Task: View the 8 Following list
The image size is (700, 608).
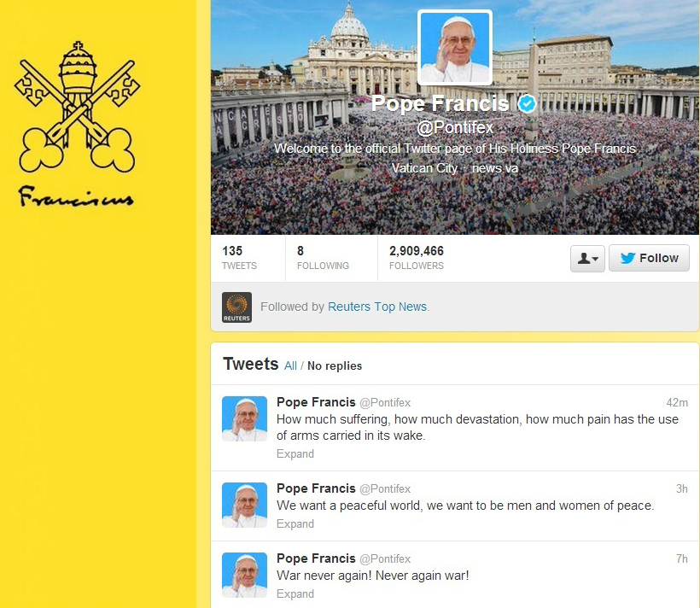Action: point(323,258)
